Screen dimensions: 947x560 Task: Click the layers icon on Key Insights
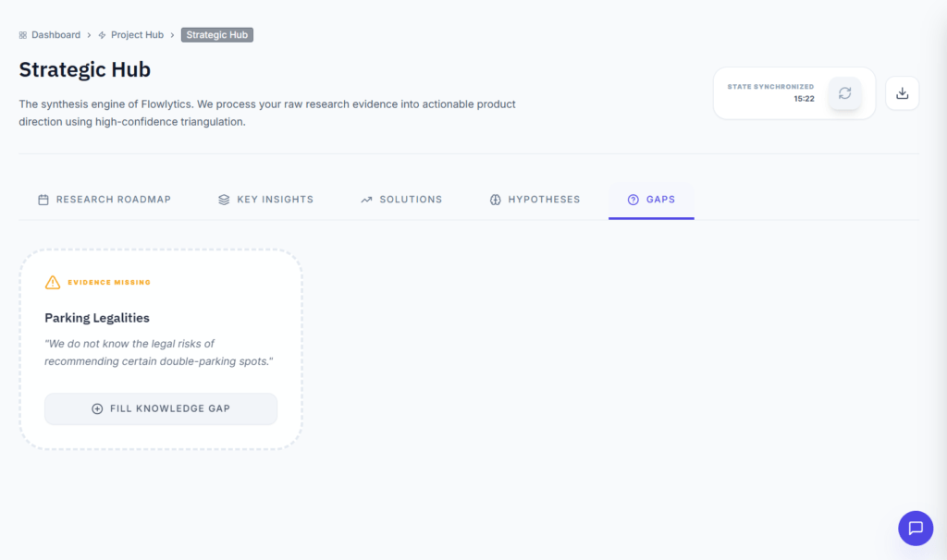coord(224,200)
